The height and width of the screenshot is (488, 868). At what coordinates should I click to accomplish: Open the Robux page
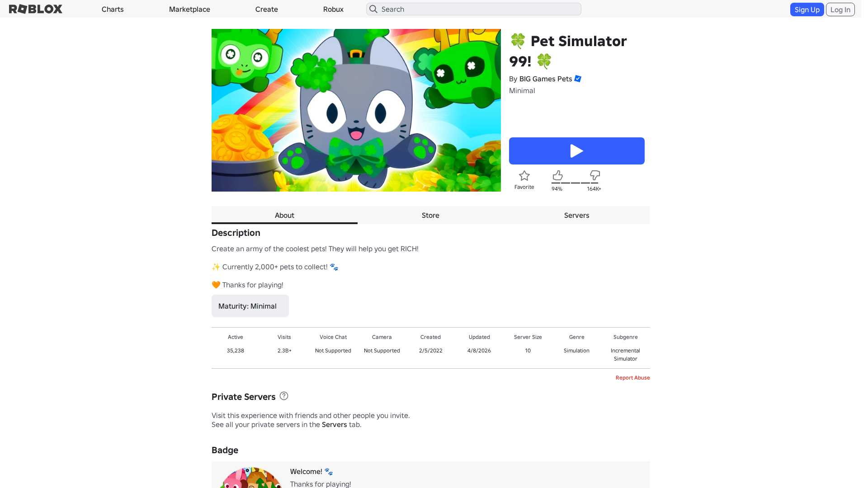click(x=333, y=9)
